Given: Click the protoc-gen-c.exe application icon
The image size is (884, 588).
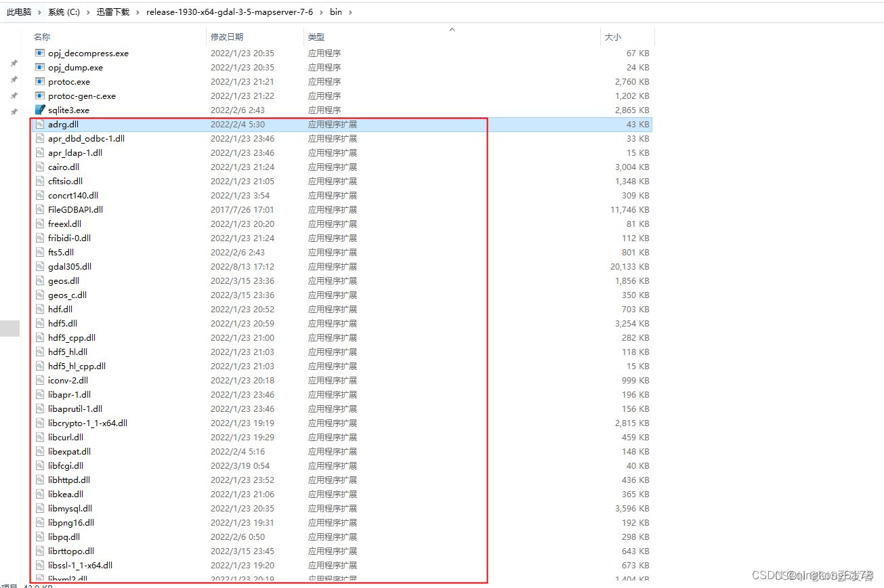Looking at the screenshot, I should point(41,96).
